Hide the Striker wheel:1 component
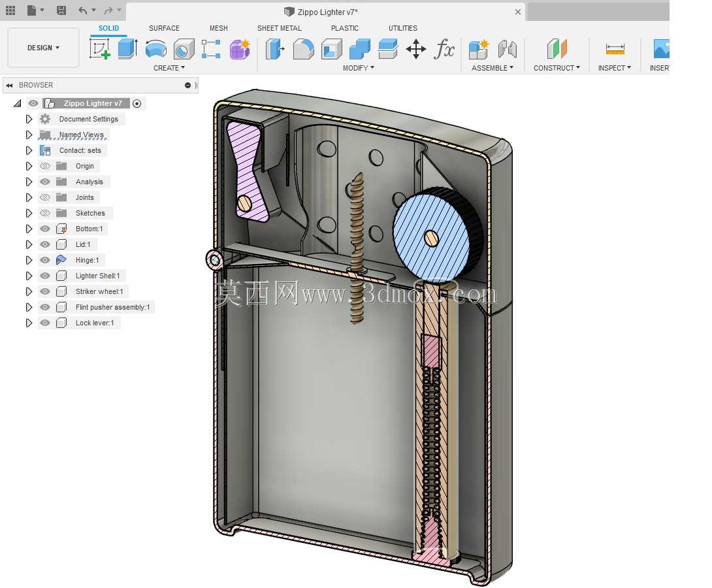 [x=45, y=291]
